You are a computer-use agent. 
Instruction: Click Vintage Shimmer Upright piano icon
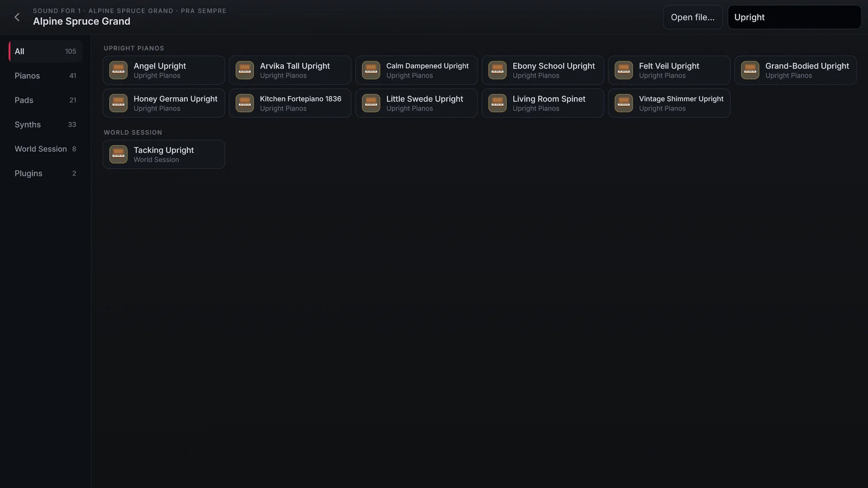click(x=624, y=103)
